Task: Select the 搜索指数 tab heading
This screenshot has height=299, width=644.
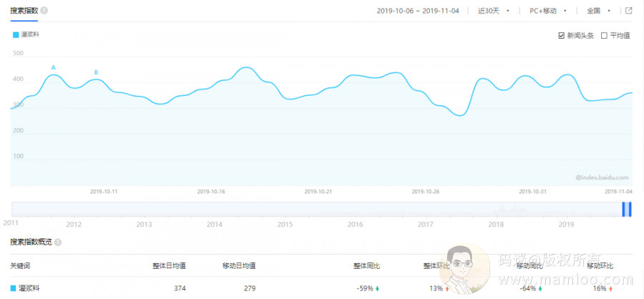Action: 24,11
